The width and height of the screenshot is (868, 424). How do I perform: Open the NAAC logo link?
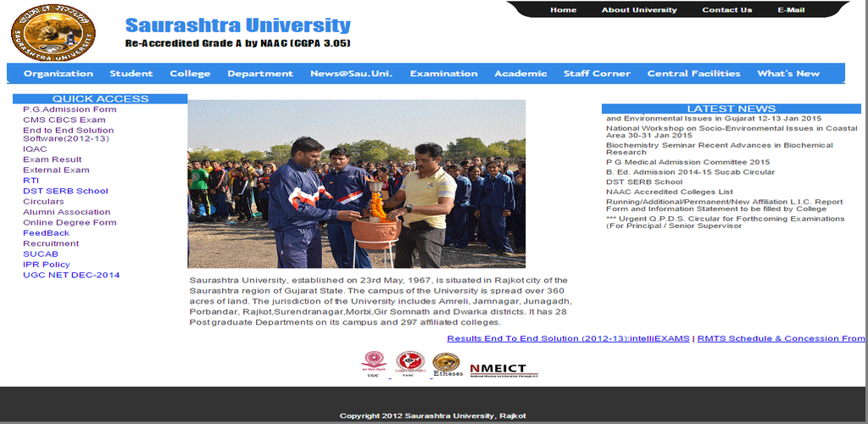tap(410, 365)
